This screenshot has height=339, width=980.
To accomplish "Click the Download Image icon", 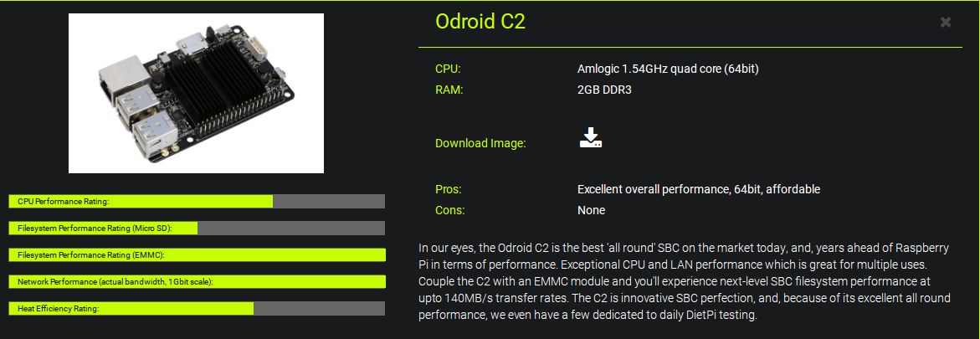I will click(591, 138).
